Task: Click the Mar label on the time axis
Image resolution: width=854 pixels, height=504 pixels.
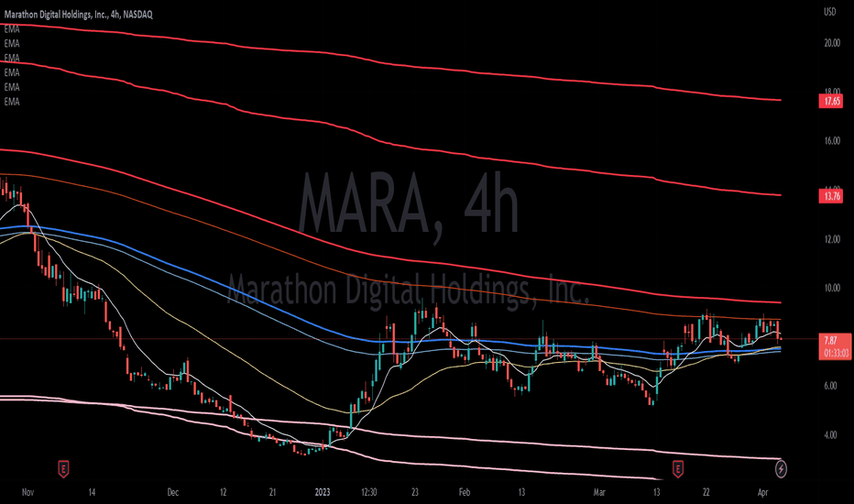Action: pos(599,492)
